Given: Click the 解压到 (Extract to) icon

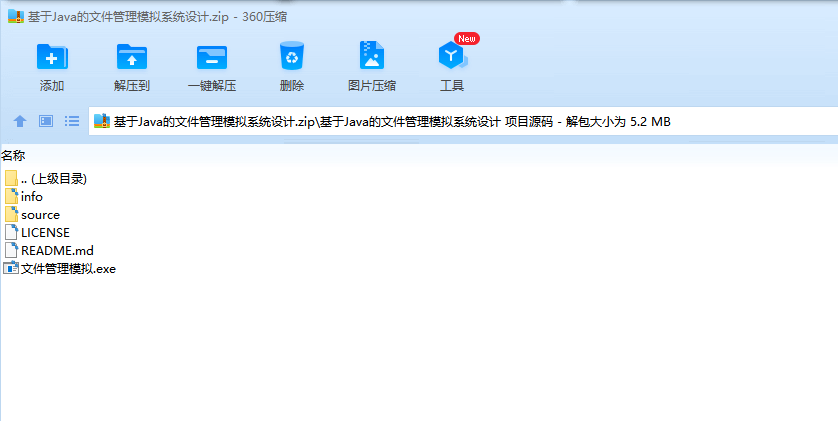Looking at the screenshot, I should click(132, 57).
